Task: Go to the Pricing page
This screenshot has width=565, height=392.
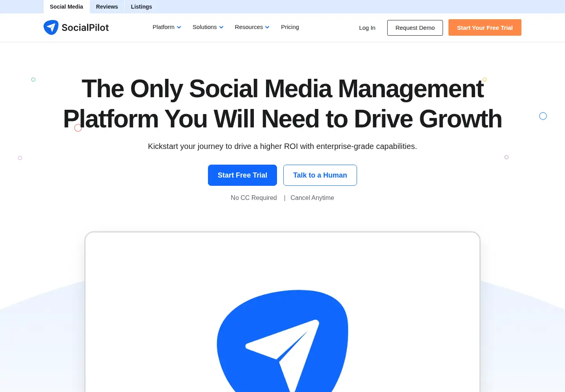Action: pos(290,27)
